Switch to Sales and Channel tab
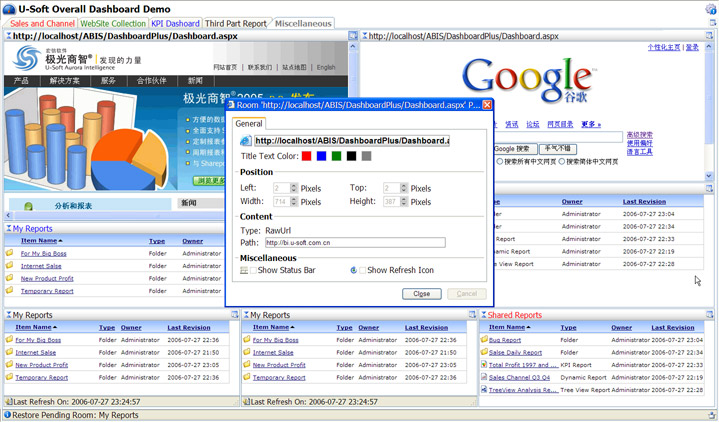Image resolution: width=719 pixels, height=422 pixels. click(x=42, y=23)
